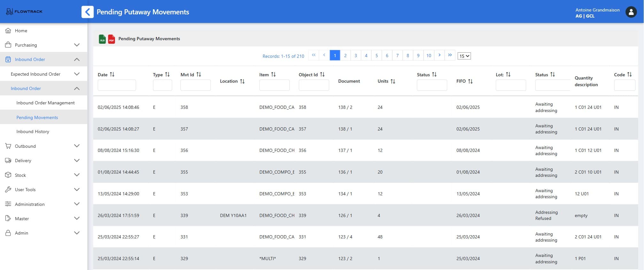This screenshot has height=270, width=644.
Task: Sort by Units column arrows
Action: tap(393, 81)
